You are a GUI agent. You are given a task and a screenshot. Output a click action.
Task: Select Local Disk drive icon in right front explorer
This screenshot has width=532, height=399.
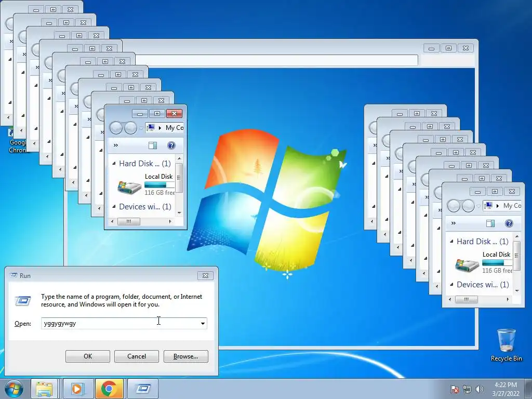467,264
